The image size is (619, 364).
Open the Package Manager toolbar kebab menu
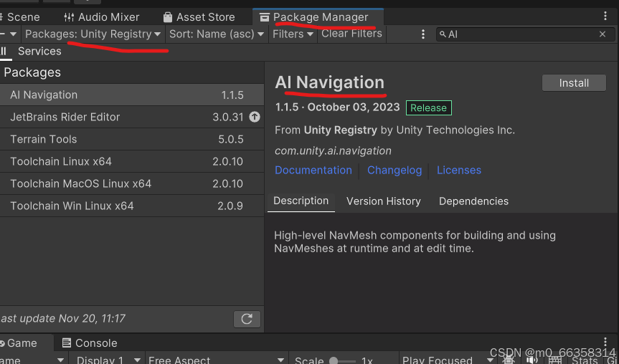click(x=422, y=34)
